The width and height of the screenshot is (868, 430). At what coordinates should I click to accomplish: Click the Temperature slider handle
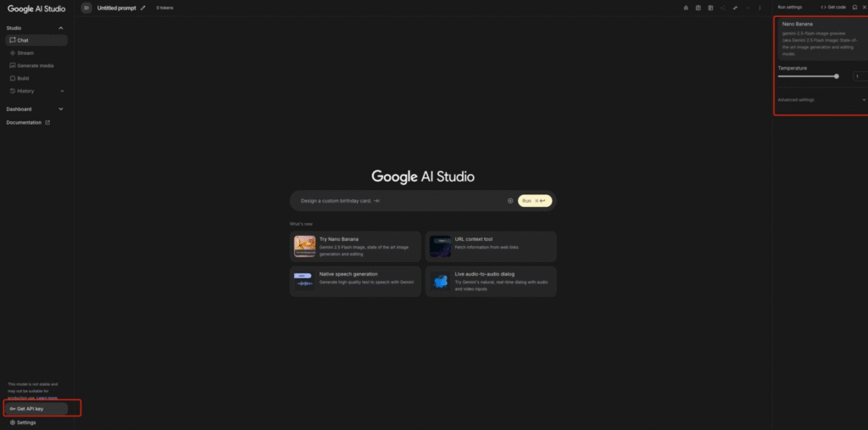tap(837, 76)
